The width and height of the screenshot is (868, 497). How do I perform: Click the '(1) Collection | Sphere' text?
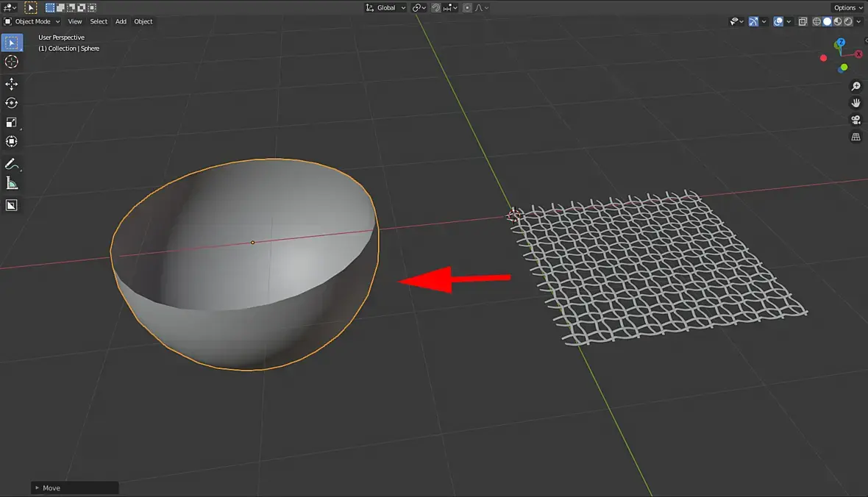coord(68,48)
